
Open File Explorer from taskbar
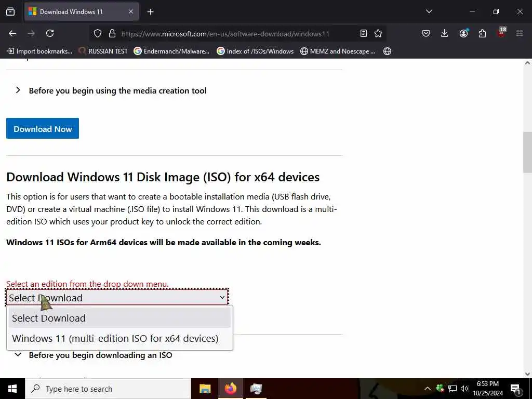coord(205,389)
